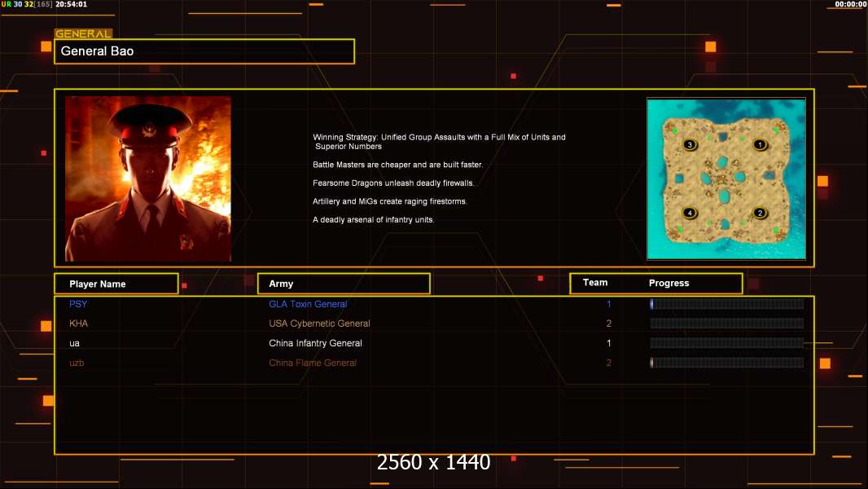868x489 pixels.
Task: Click team number for ua row
Action: 609,343
